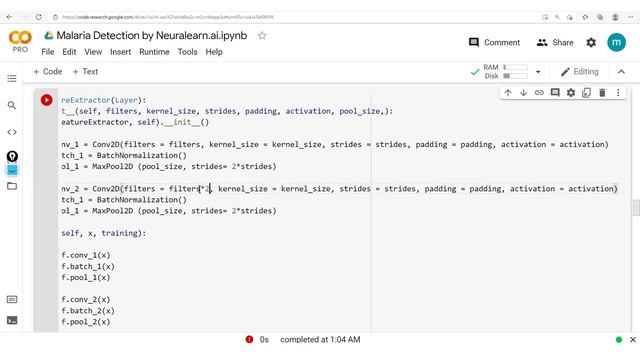
Task: Close the bottom status bar
Action: click(x=633, y=340)
